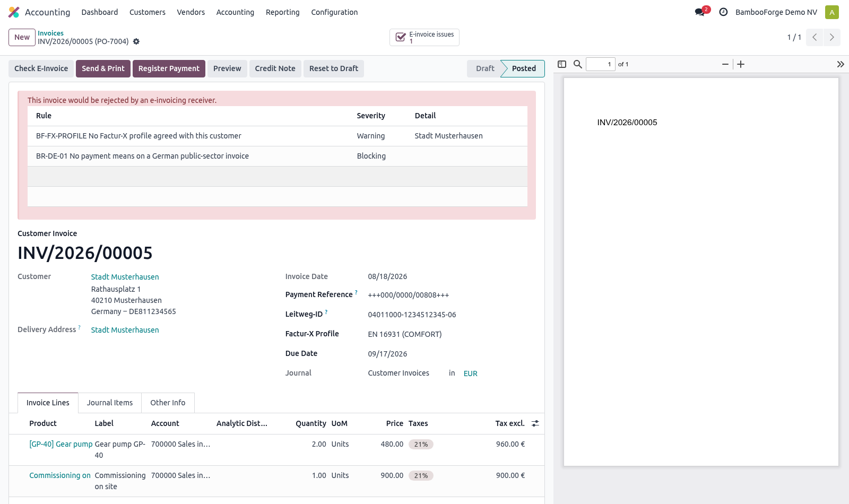Image resolution: width=849 pixels, height=504 pixels.
Task: Switch to the Other Info tab
Action: 168,403
